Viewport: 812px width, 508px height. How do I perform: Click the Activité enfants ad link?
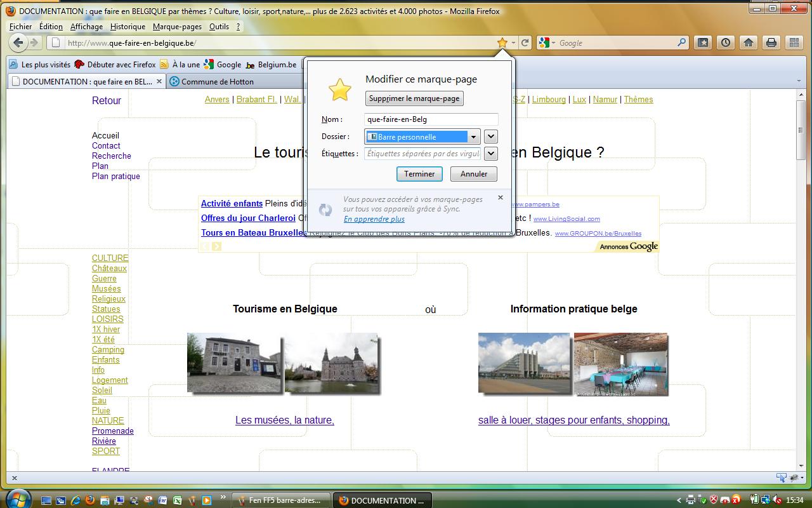(x=232, y=204)
